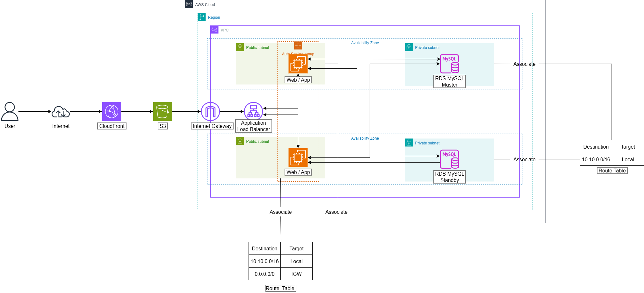Select the lower Web / App label

click(x=298, y=172)
